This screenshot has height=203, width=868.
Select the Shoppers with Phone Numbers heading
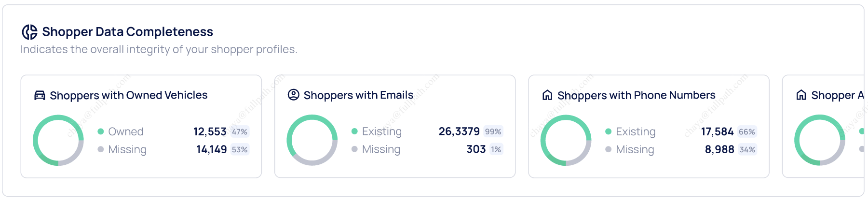pos(636,95)
